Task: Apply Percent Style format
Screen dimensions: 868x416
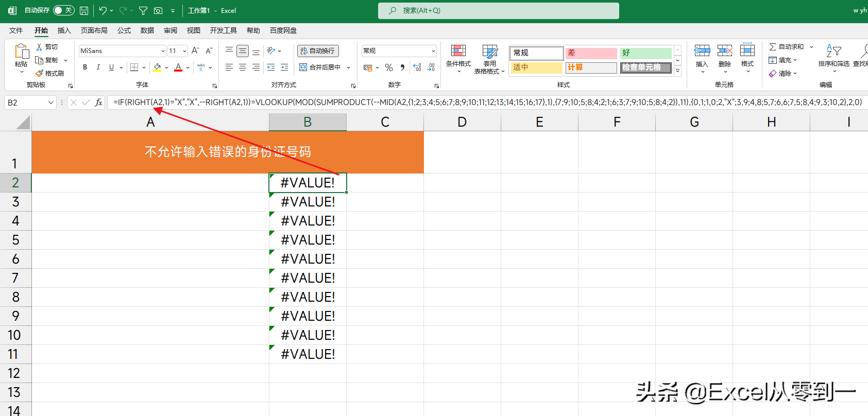Action: pos(389,67)
